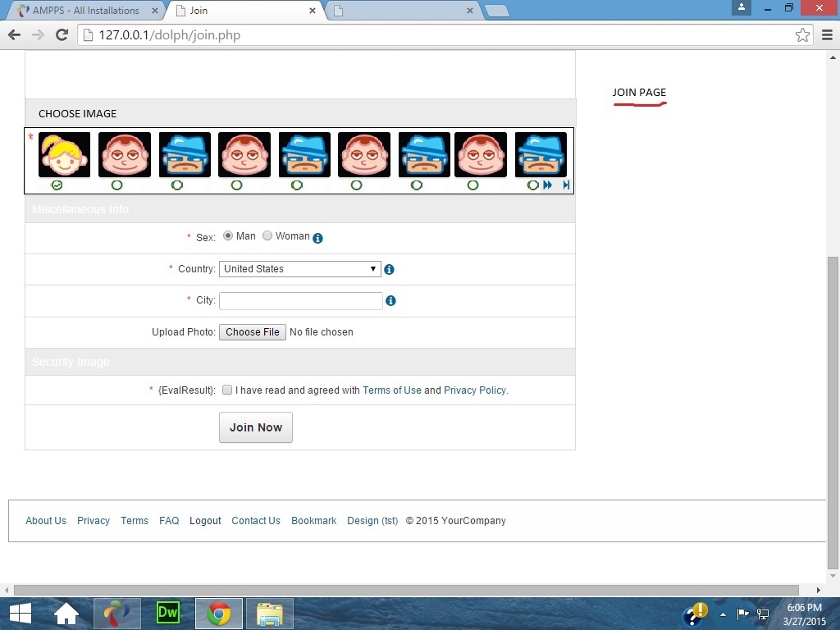Viewport: 840px width, 630px height.
Task: Click the vertical scrollbar thumb
Action: [x=833, y=413]
